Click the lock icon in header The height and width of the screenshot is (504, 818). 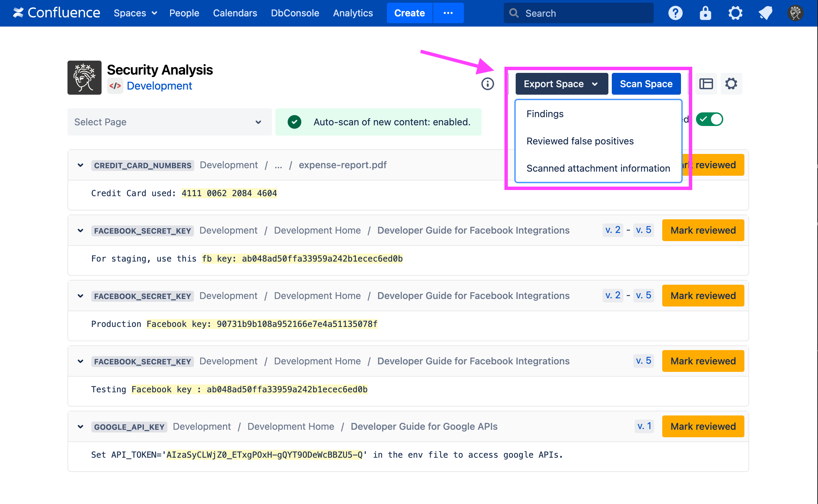[x=705, y=13]
